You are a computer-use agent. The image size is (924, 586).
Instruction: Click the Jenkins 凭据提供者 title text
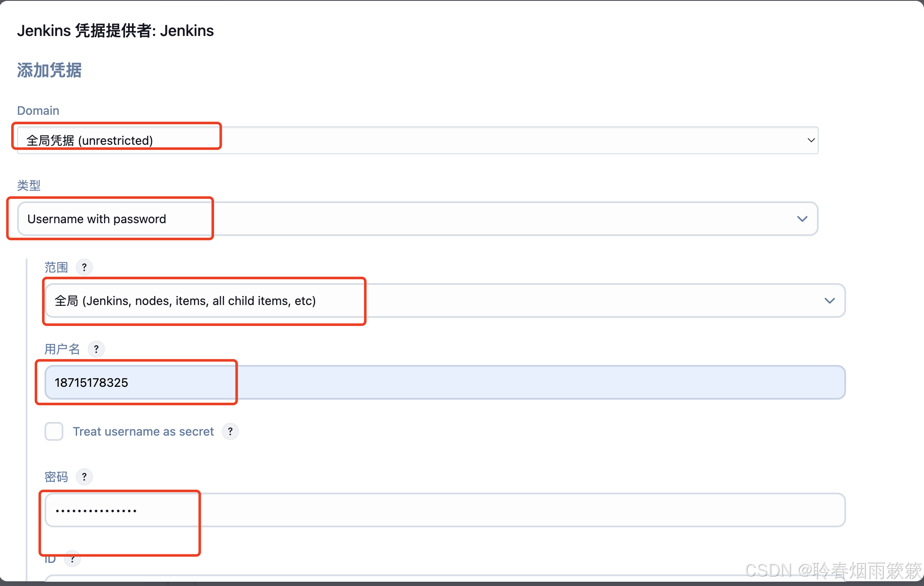click(115, 31)
